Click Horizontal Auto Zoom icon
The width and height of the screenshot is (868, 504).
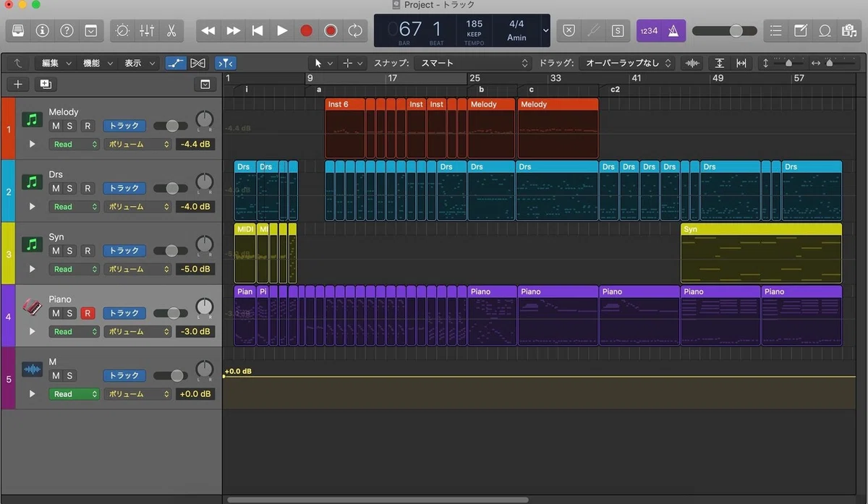point(741,63)
